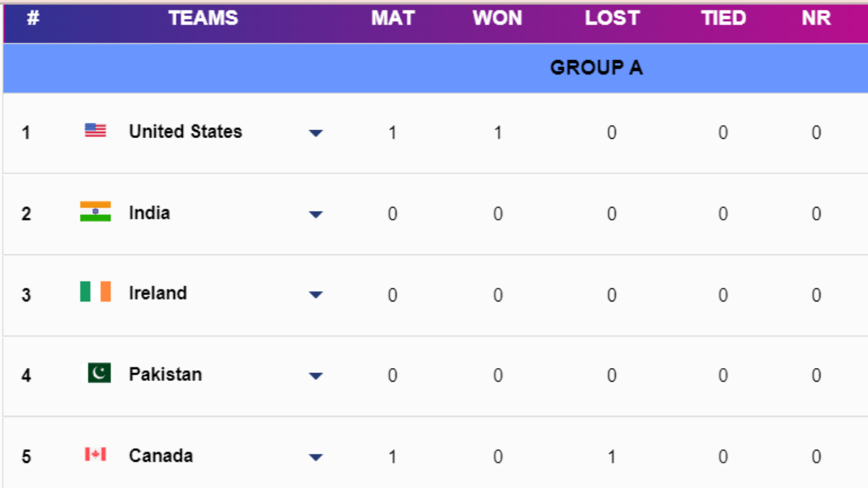Screen dimensions: 868x488
Task: Select the Pakistan team name
Action: pyautogui.click(x=165, y=374)
